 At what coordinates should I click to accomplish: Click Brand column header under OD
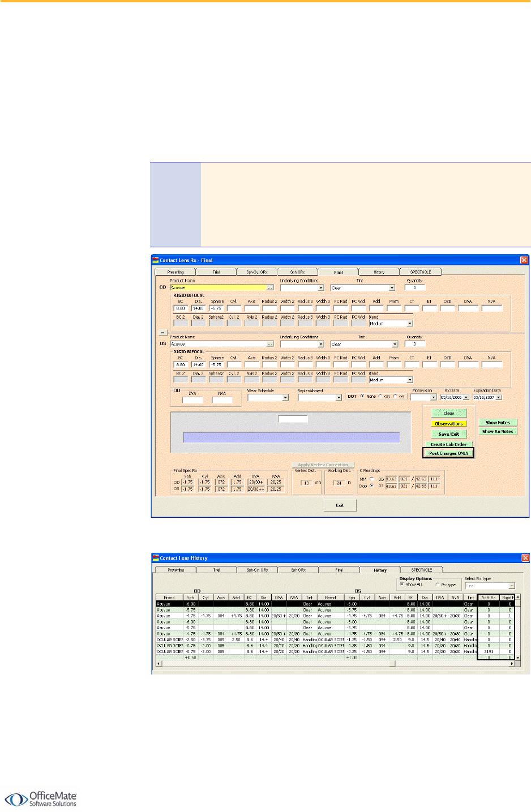pyautogui.click(x=169, y=598)
